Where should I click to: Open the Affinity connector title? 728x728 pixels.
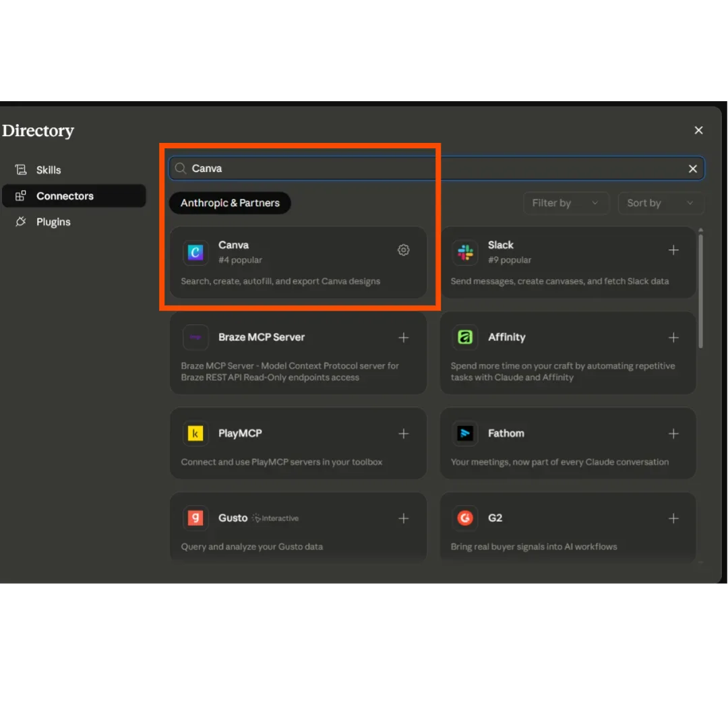506,337
